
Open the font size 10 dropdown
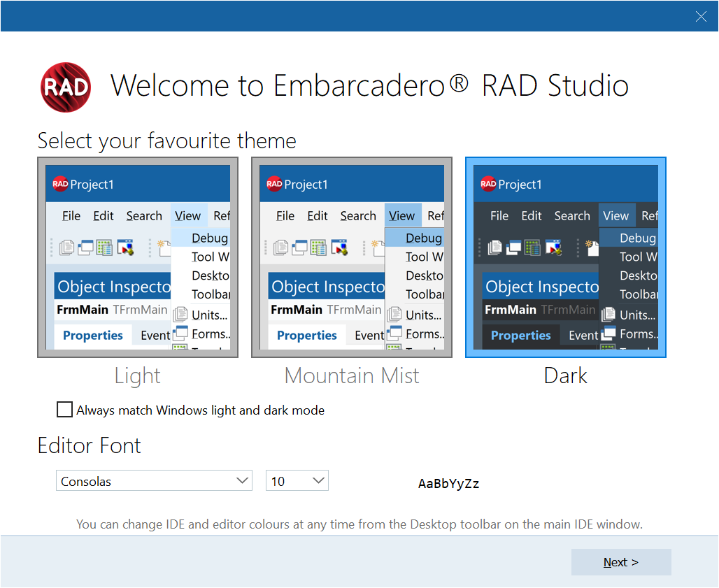pos(297,481)
